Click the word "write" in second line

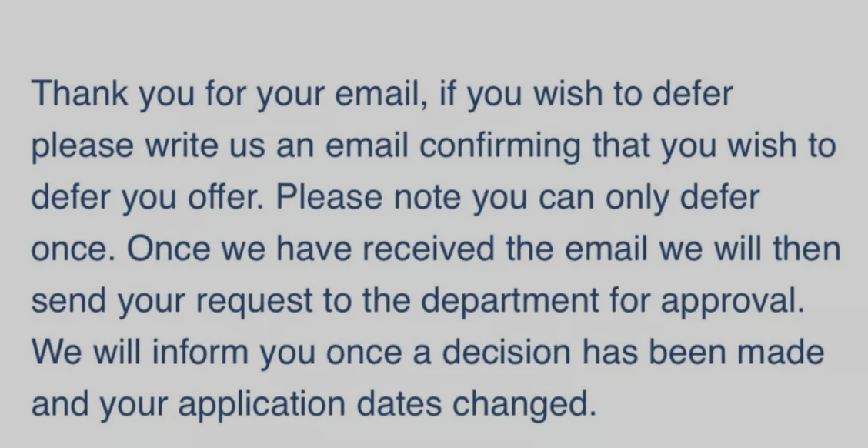182,146
